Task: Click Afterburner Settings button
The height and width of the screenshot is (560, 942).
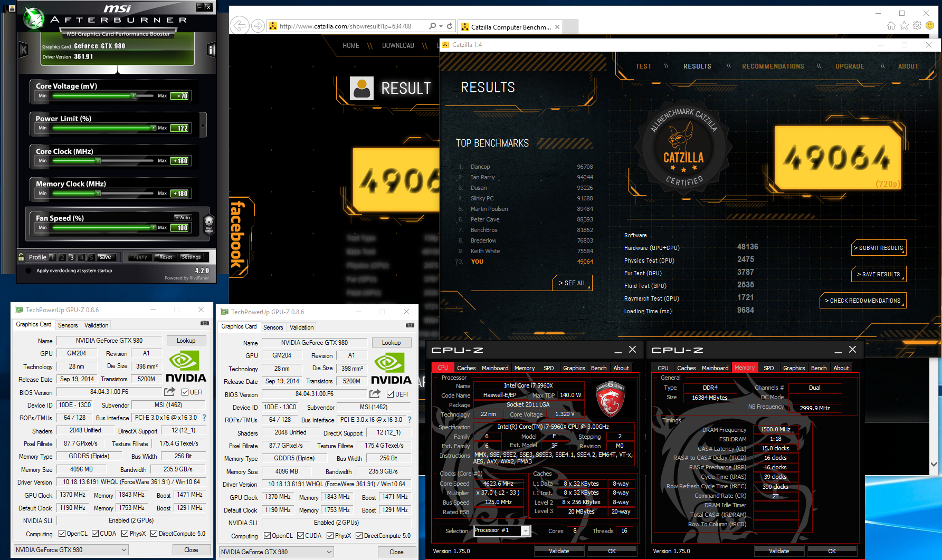Action: 191,257
